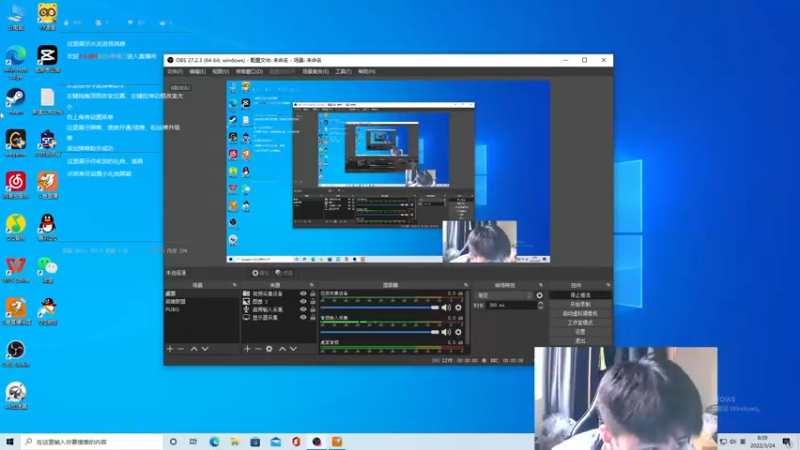Open settings gear for second mixer channel
The width and height of the screenshot is (800, 450).
(x=458, y=332)
